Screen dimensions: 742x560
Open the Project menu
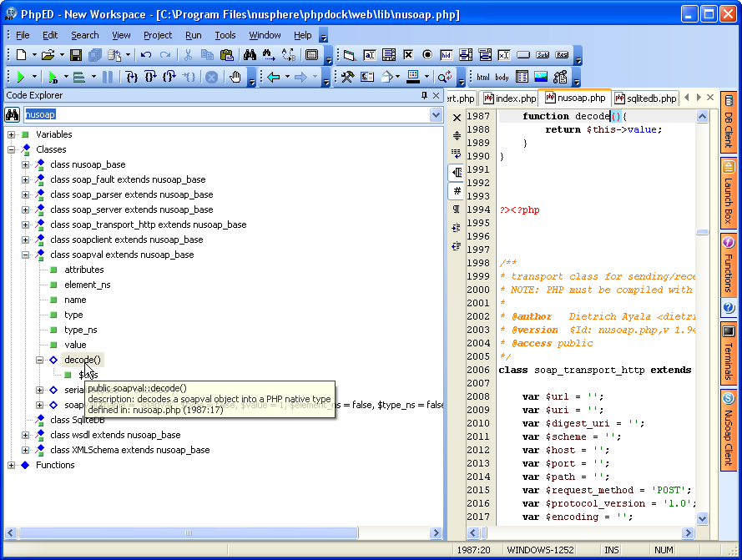(x=157, y=35)
